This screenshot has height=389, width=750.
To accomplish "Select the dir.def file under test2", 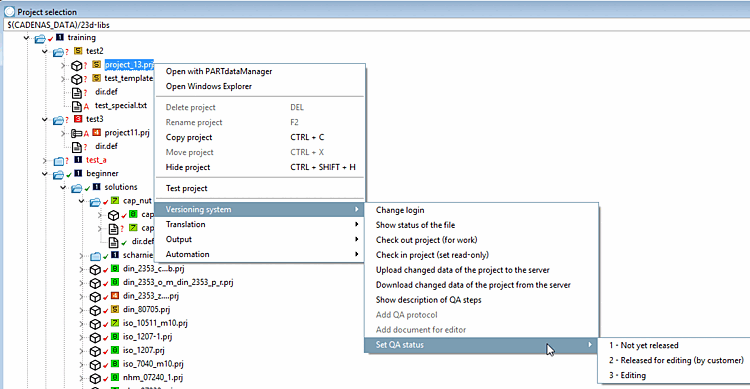I will [106, 92].
